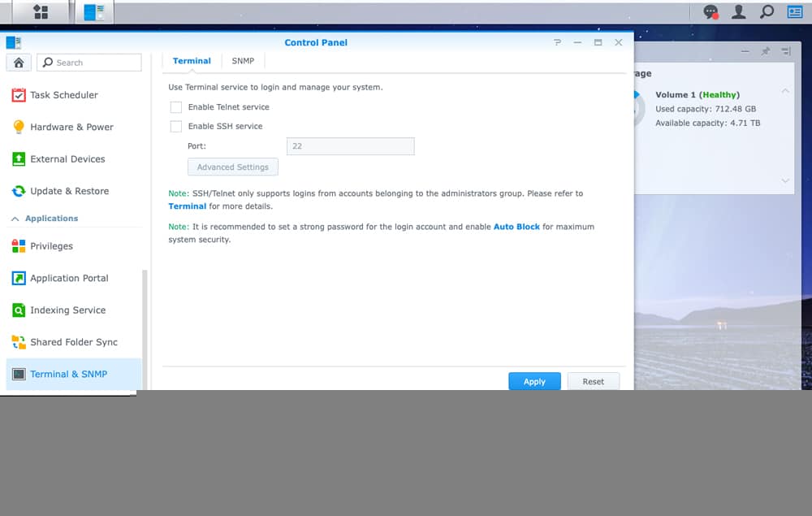812x516 pixels.
Task: Follow the Auto Block link
Action: [x=516, y=227]
